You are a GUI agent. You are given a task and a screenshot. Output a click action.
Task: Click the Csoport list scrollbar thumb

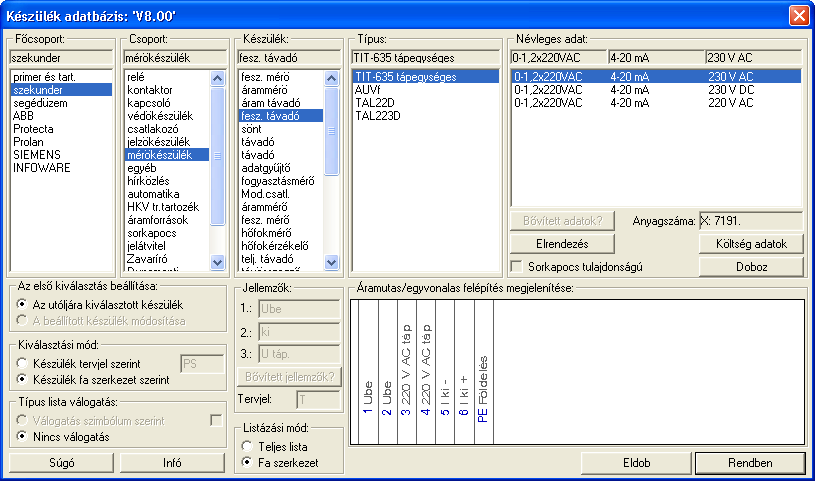pyautogui.click(x=217, y=156)
